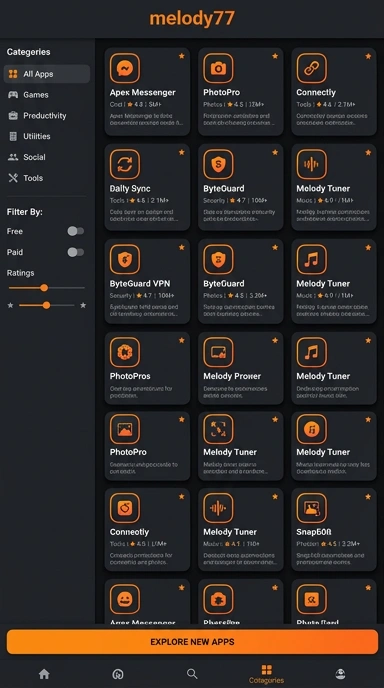Tap the Tools wrench icon

(x=13, y=178)
